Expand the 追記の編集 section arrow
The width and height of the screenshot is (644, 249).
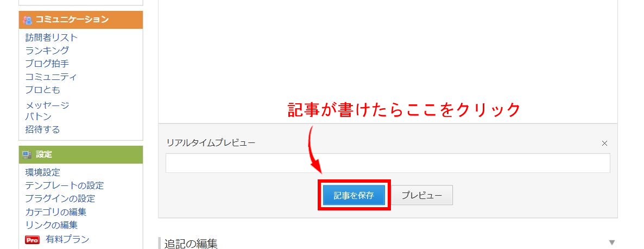pos(611,242)
